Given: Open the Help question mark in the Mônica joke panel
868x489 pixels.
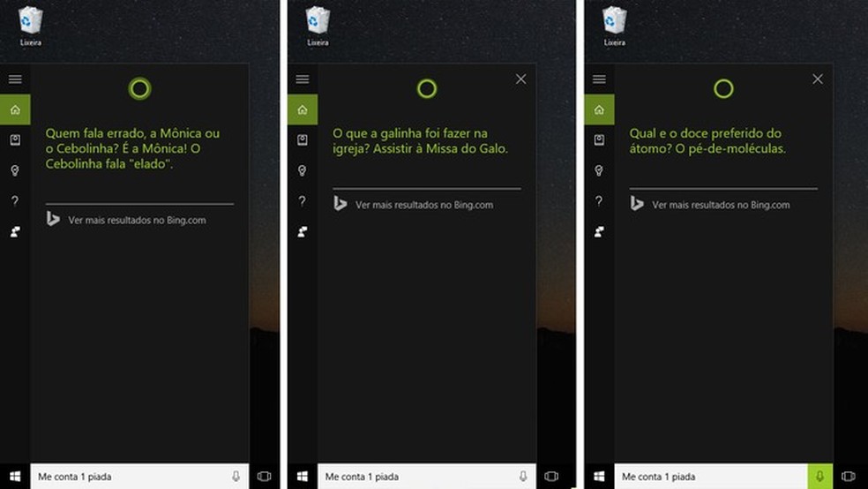Looking at the screenshot, I should coord(15,200).
